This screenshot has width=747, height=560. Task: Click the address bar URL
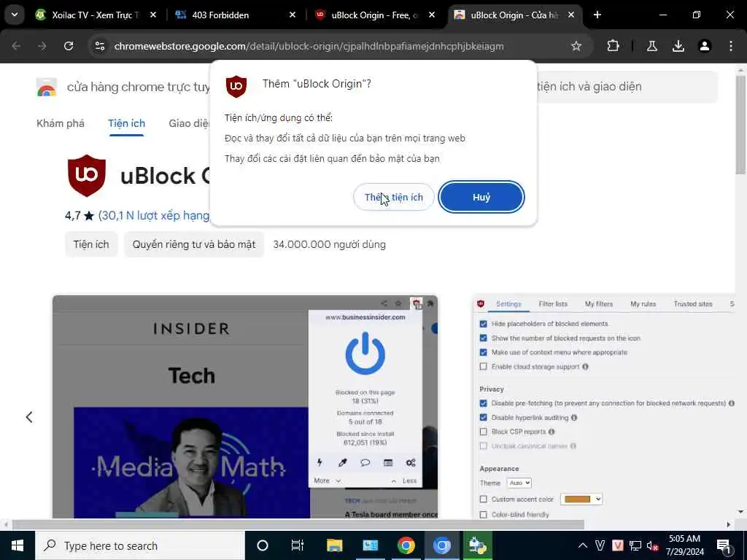(309, 46)
